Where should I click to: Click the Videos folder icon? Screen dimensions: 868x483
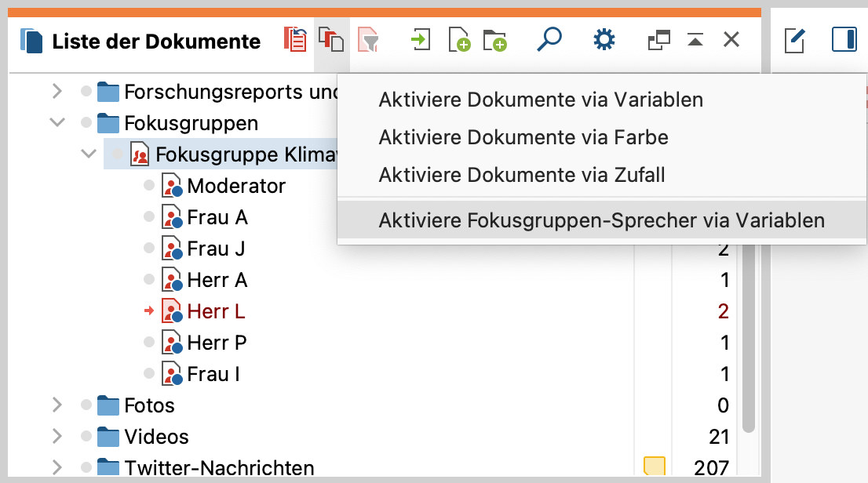(108, 437)
